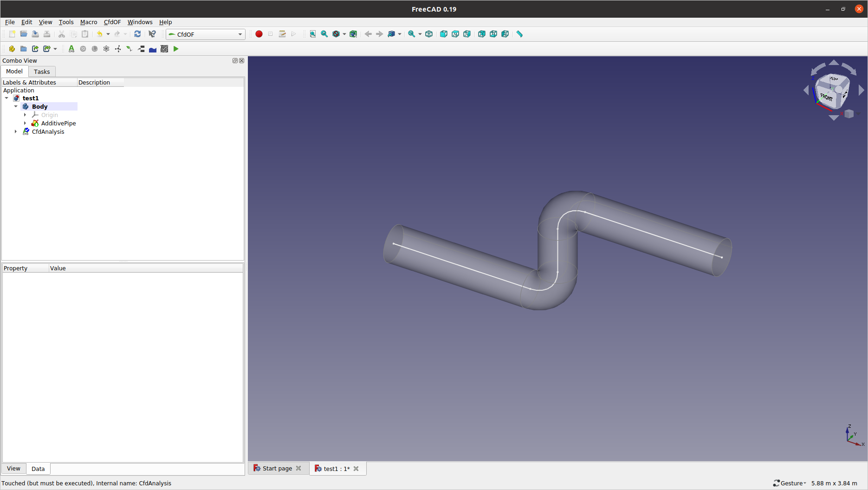Switch to the Data property tab
The image size is (868, 490).
coord(38,469)
